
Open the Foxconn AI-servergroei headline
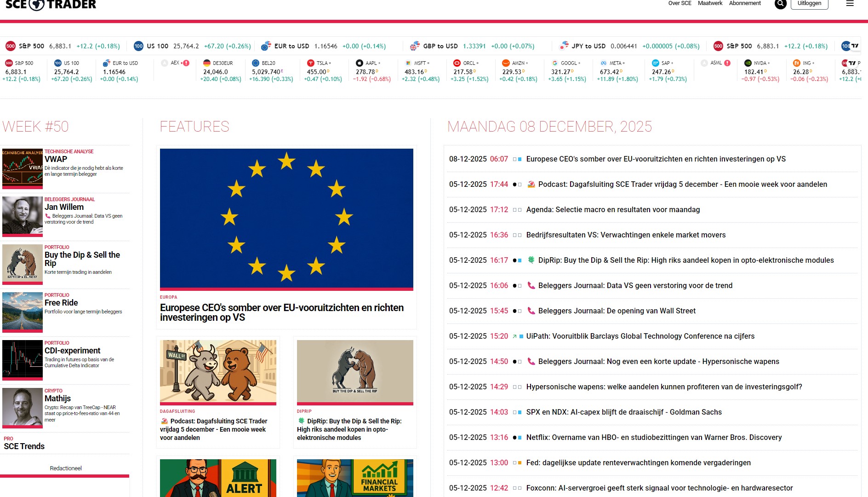659,488
